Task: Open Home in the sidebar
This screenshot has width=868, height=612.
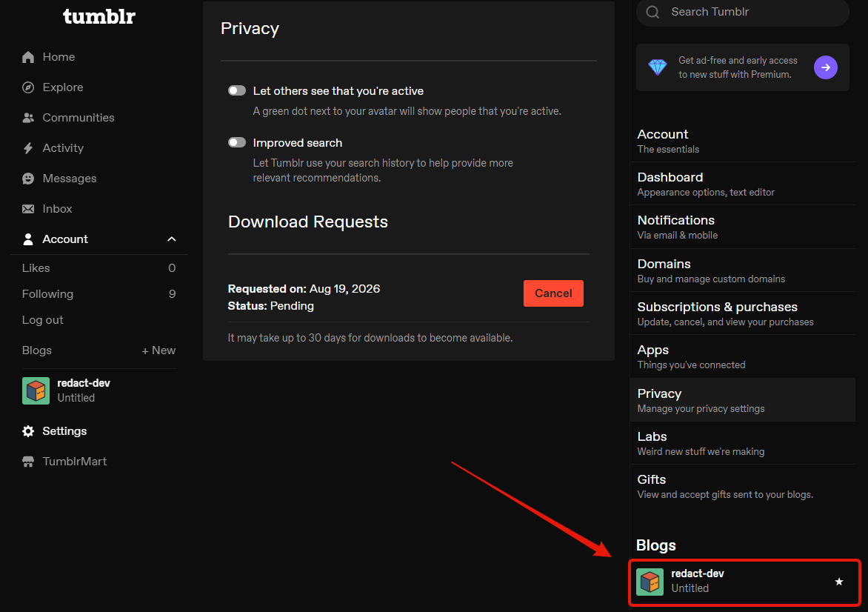Action: coord(59,57)
